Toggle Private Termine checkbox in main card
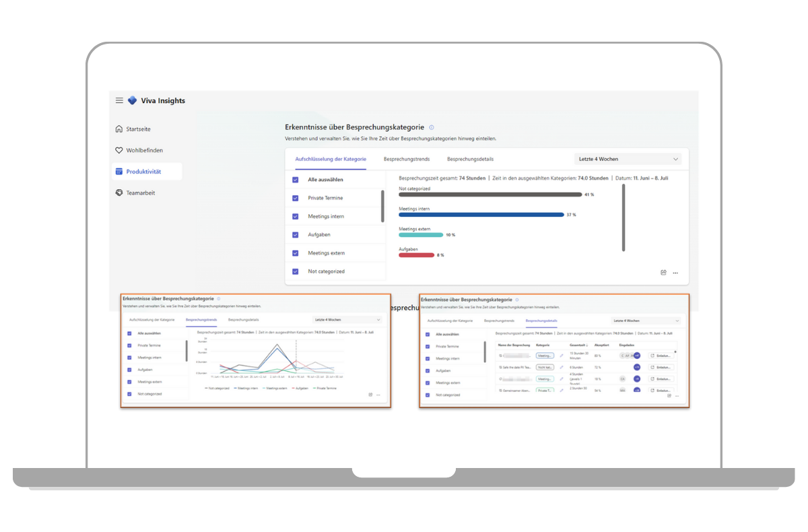The height and width of the screenshot is (532, 808). 296,198
